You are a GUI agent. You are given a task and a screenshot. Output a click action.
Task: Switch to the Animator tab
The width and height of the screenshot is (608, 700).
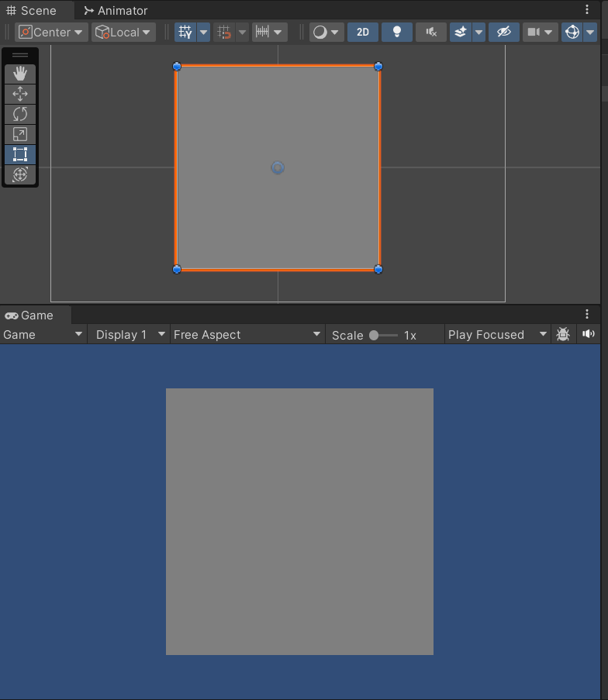point(116,10)
